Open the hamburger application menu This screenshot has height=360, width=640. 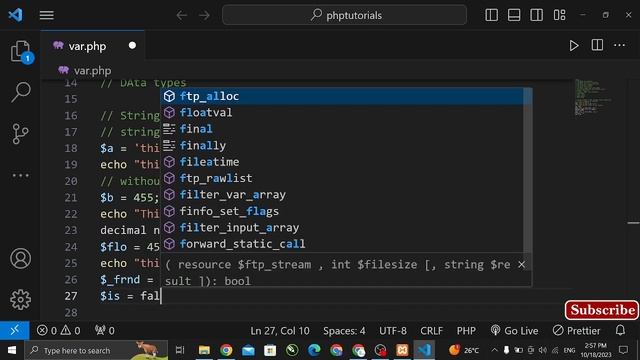click(47, 15)
